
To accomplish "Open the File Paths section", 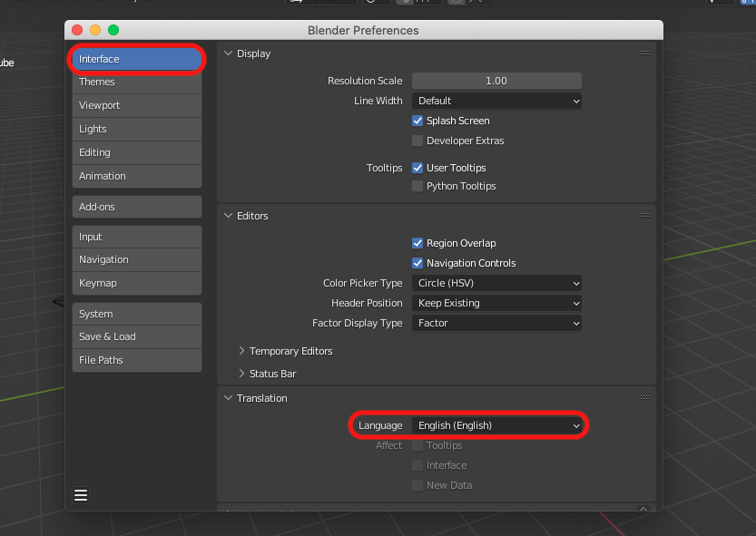I will point(137,361).
